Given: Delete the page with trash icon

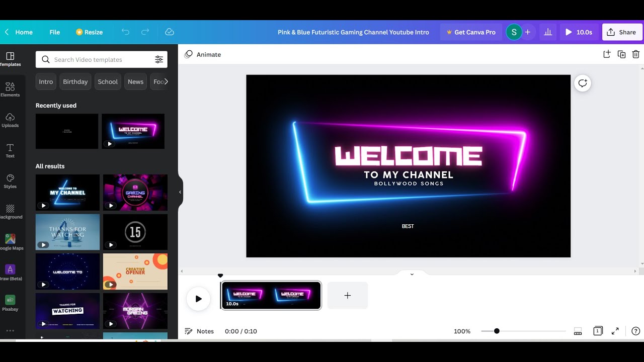Looking at the screenshot, I should 636,54.
